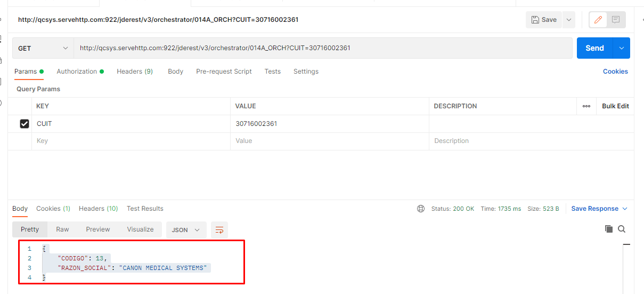Open the three-dots column options menu
This screenshot has width=644, height=294.
[586, 106]
